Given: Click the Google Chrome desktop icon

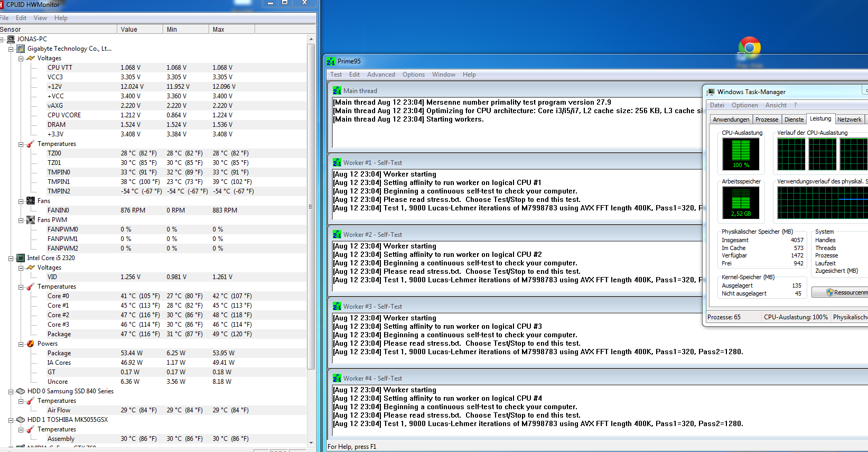Looking at the screenshot, I should pyautogui.click(x=750, y=47).
